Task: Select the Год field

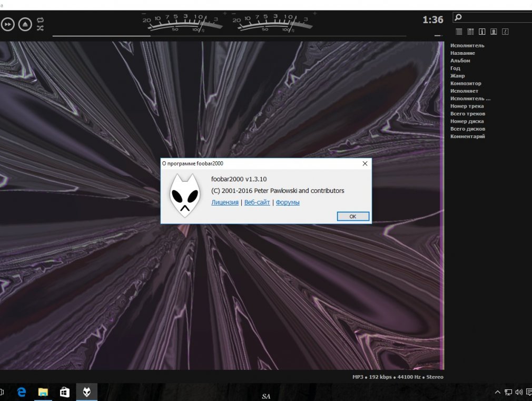Action: point(455,69)
